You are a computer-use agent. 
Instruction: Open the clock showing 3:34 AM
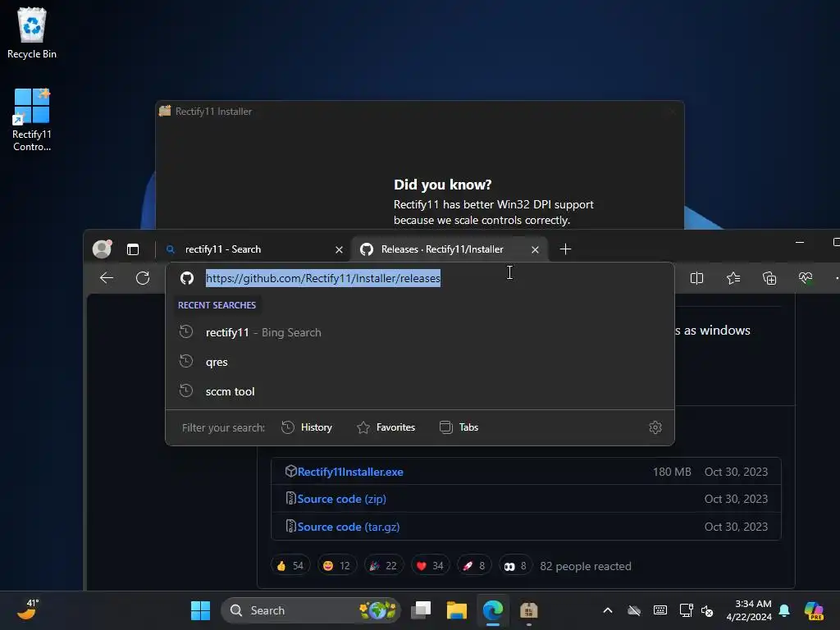(749, 610)
